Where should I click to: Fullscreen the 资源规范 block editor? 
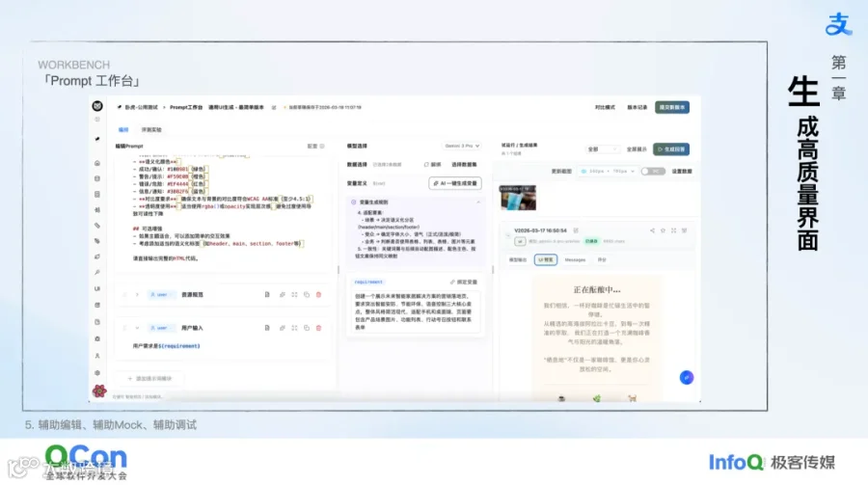pyautogui.click(x=294, y=294)
